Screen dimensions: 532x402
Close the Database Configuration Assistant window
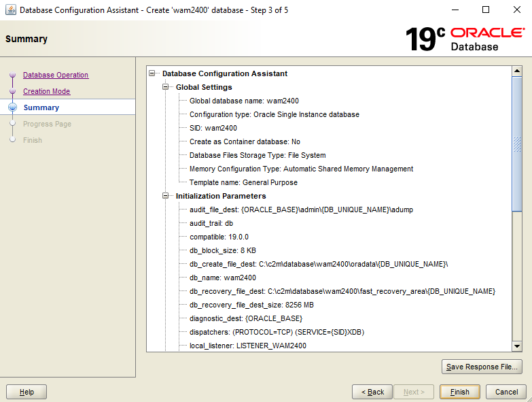(517, 10)
